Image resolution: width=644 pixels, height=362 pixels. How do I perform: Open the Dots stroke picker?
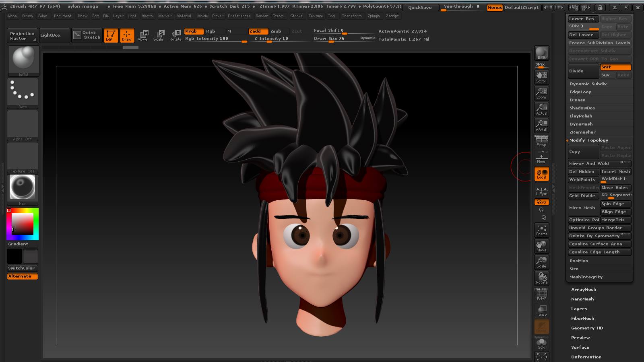pos(23,93)
